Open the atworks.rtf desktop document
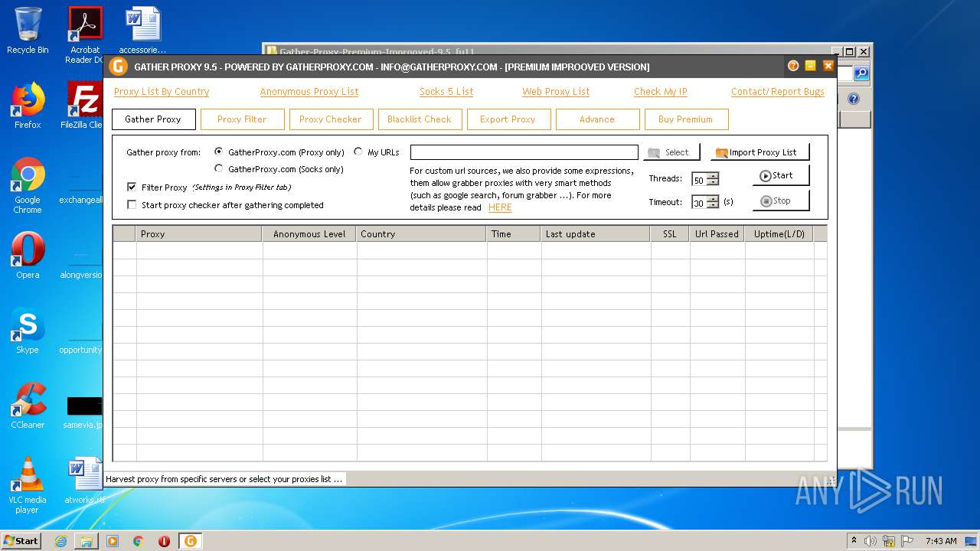Viewport: 980px width, 551px height. point(84,481)
